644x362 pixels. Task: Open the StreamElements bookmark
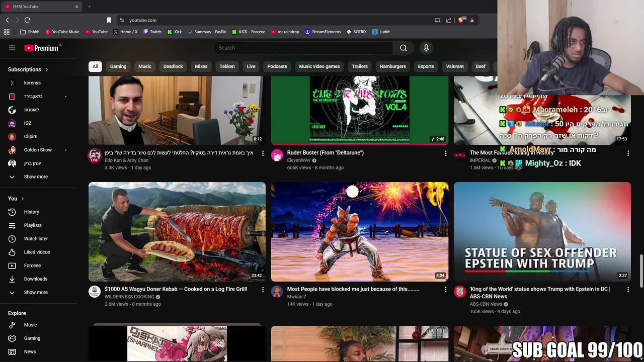(x=323, y=32)
